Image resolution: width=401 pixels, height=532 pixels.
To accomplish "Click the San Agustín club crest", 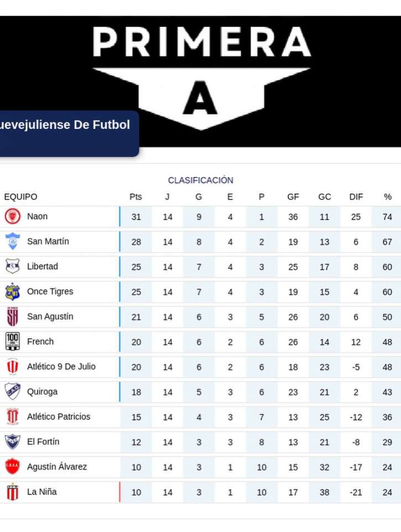I will [x=12, y=317].
